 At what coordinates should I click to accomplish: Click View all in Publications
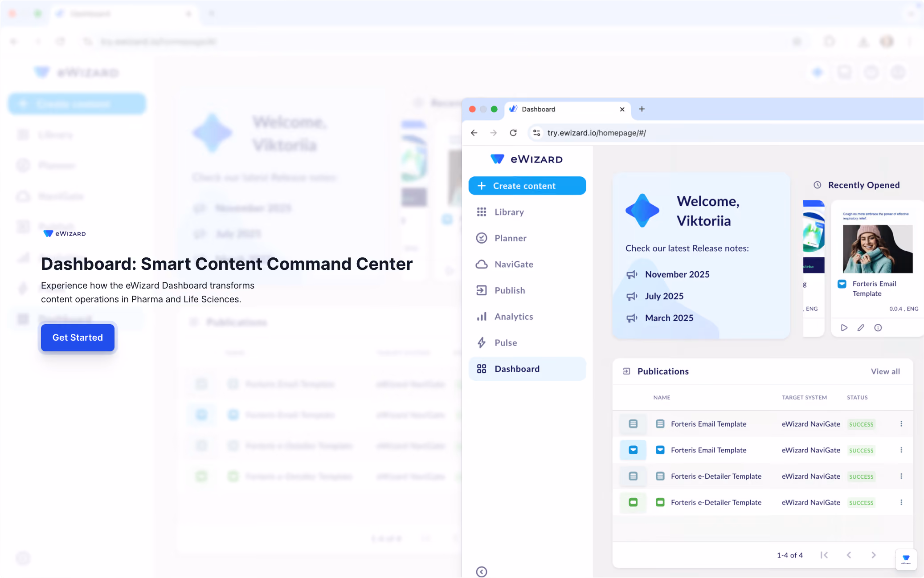(885, 371)
